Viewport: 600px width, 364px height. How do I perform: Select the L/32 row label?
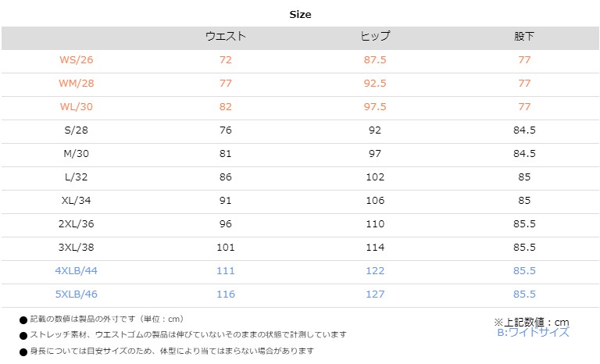tap(76, 177)
